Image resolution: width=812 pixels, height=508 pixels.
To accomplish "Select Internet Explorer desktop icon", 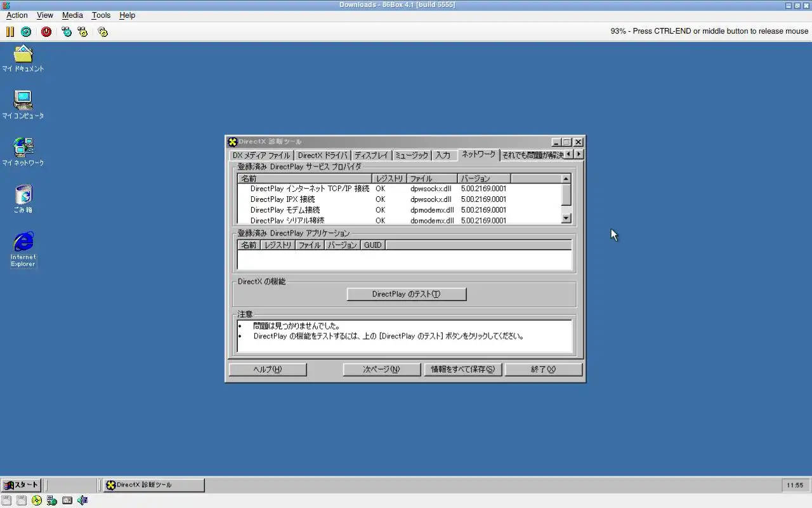I will pyautogui.click(x=23, y=250).
